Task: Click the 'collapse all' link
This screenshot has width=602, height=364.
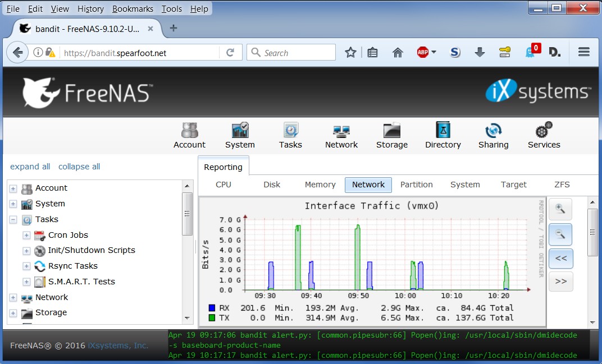Action: [79, 167]
